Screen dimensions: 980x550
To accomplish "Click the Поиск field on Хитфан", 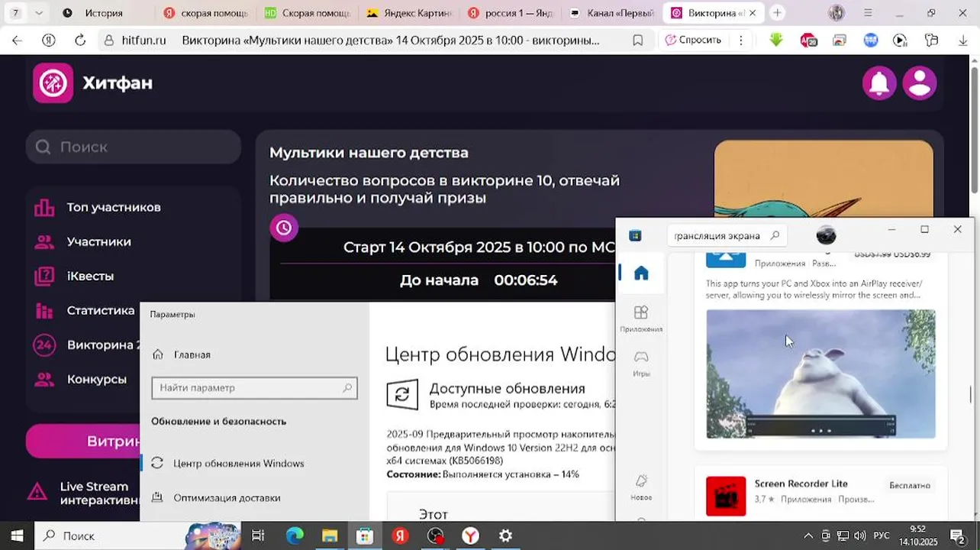I will click(x=134, y=147).
